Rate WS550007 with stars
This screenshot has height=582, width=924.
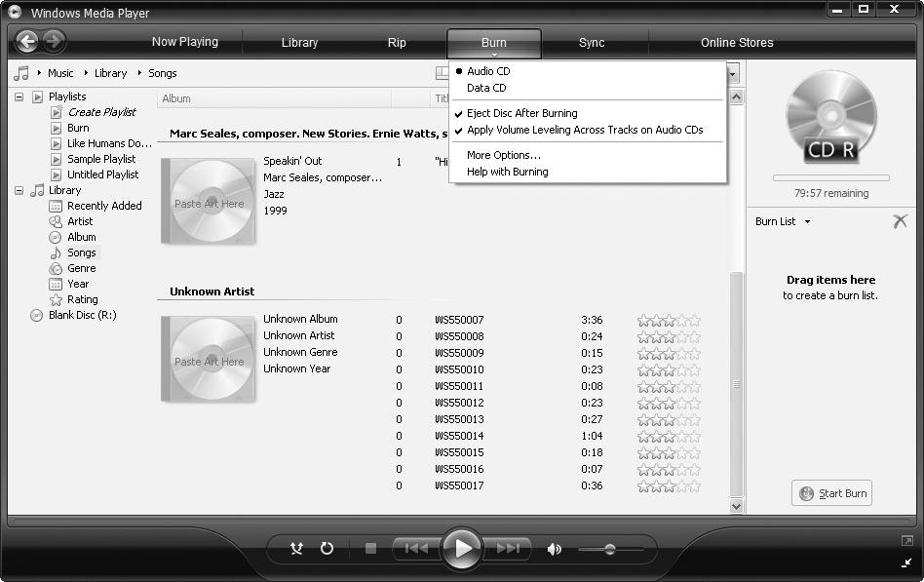pyautogui.click(x=669, y=320)
